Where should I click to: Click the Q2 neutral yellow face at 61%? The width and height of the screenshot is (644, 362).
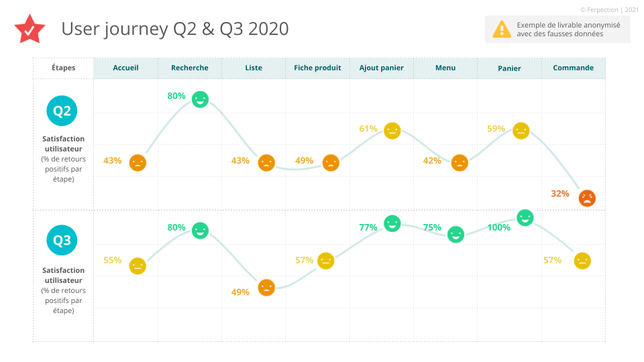point(392,131)
